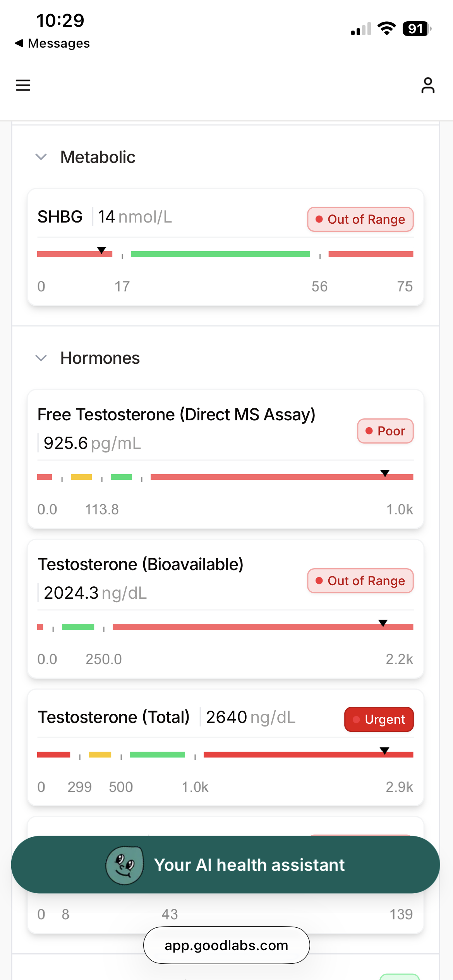Tap the battery status indicator
Viewport: 453px width, 980px height.
pos(416,29)
